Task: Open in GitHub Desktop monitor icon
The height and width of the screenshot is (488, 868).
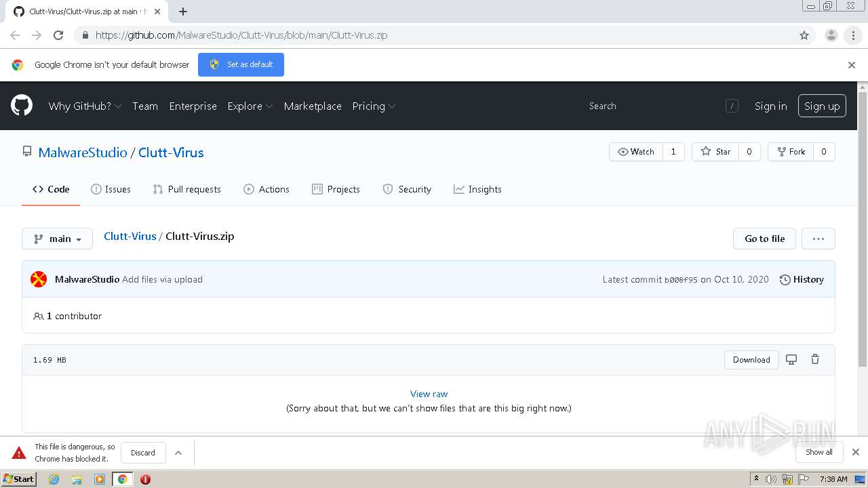Action: pyautogui.click(x=791, y=359)
